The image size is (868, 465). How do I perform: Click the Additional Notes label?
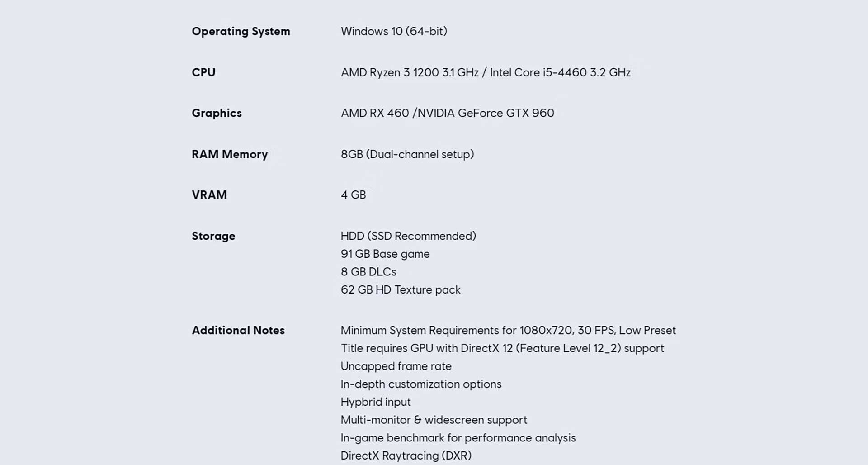[238, 330]
